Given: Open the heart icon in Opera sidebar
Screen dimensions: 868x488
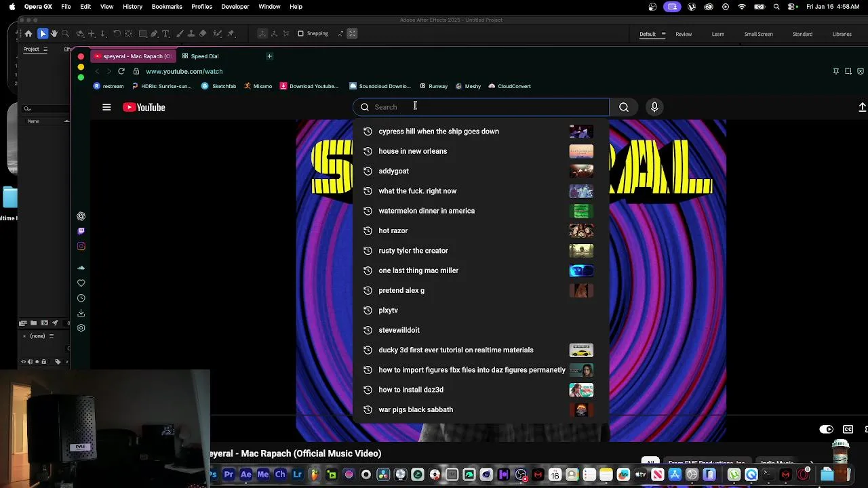Looking at the screenshot, I should point(81,283).
